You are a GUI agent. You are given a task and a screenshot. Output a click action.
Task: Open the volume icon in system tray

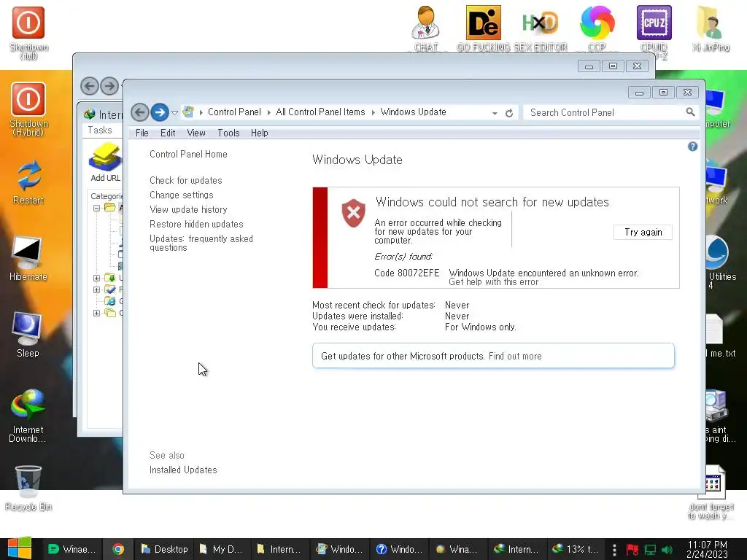pos(667,550)
